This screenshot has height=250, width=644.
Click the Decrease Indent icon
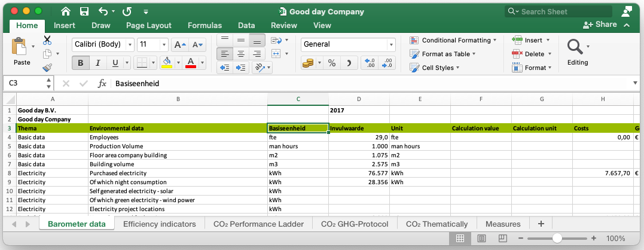pos(225,68)
